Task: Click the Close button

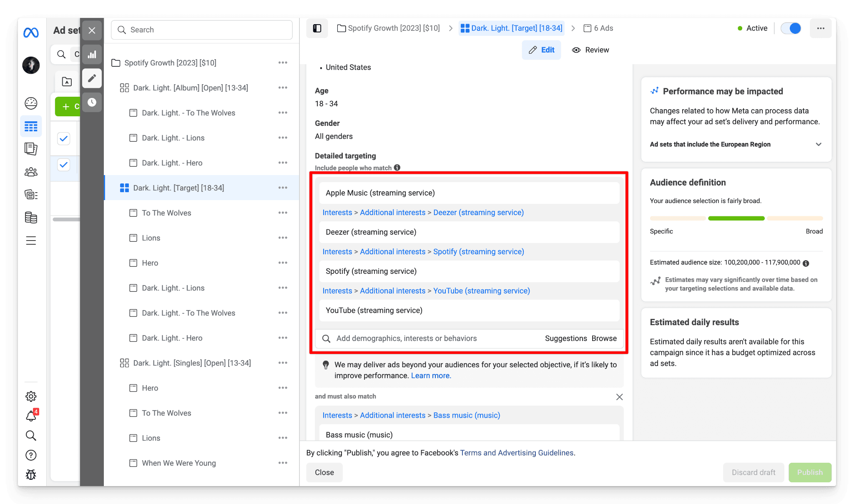Action: 324,472
